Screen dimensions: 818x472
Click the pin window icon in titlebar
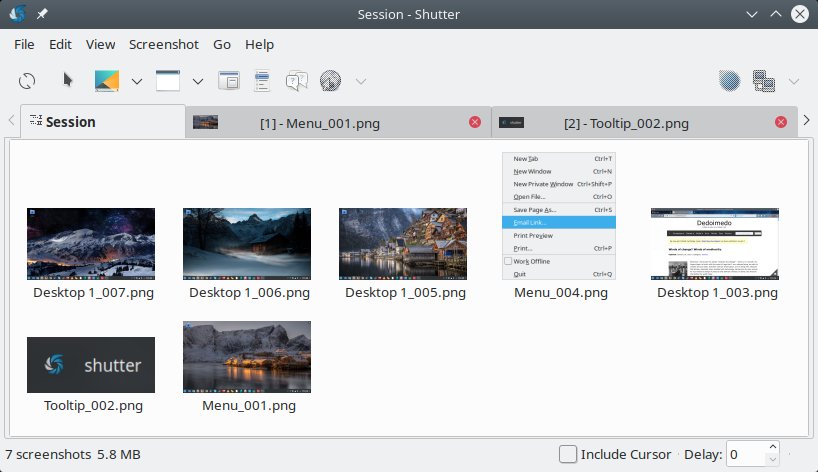42,14
